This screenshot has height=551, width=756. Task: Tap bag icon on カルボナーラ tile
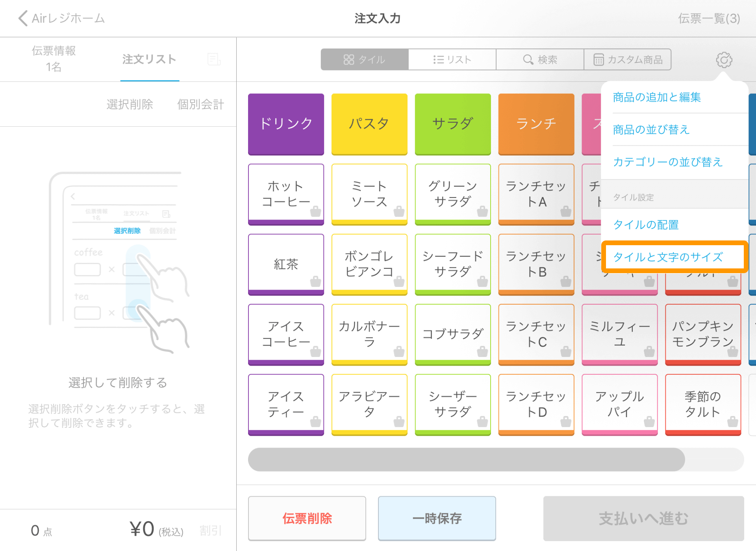coord(399,351)
